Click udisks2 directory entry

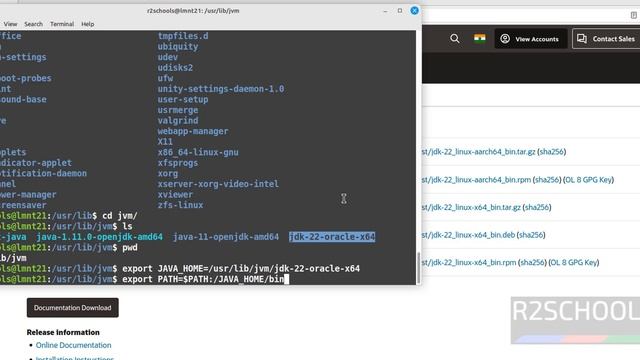tap(175, 68)
